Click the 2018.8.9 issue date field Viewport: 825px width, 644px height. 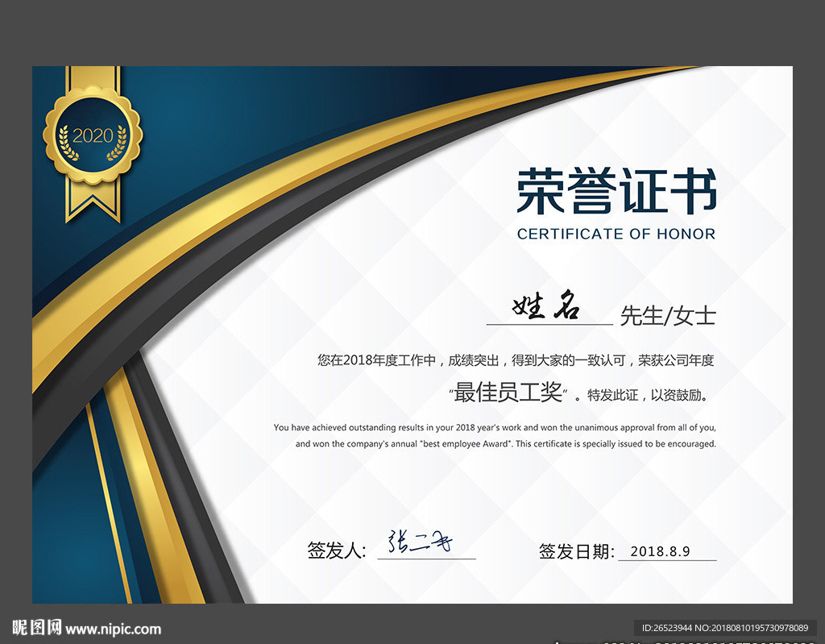click(x=667, y=551)
